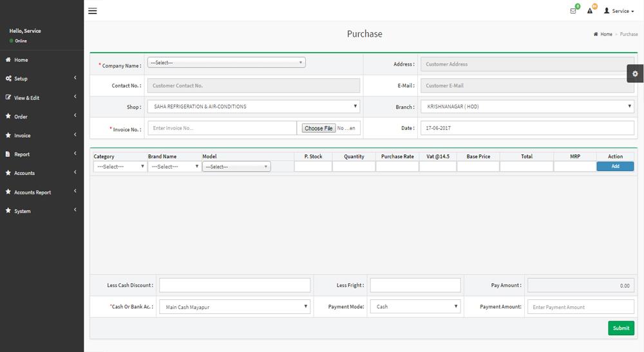Follow the Home breadcrumb link
The height and width of the screenshot is (352, 644).
click(606, 34)
